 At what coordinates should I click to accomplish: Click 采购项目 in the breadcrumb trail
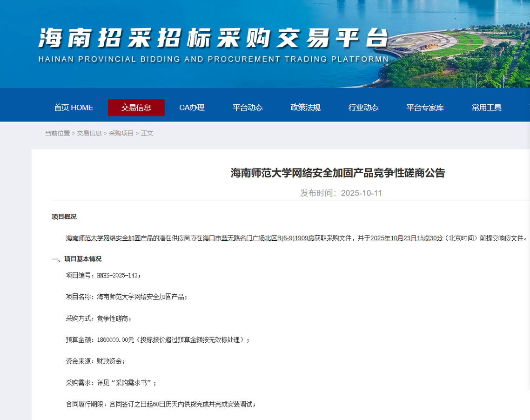coord(121,133)
